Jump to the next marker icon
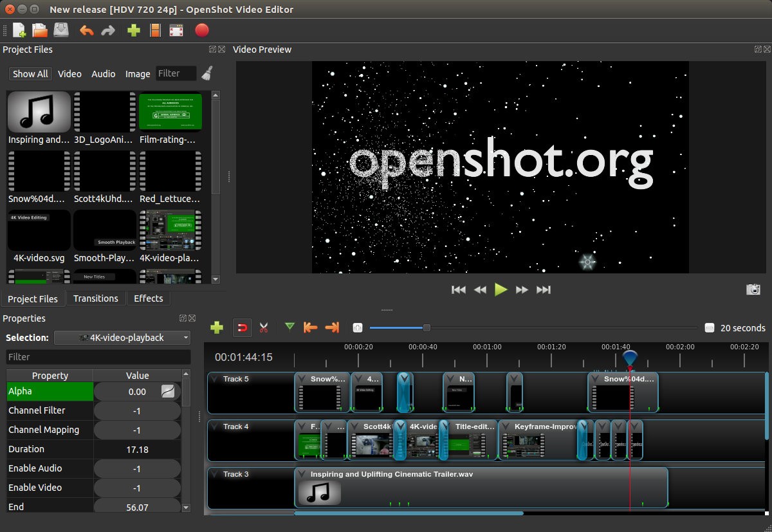The width and height of the screenshot is (772, 532). coord(332,327)
